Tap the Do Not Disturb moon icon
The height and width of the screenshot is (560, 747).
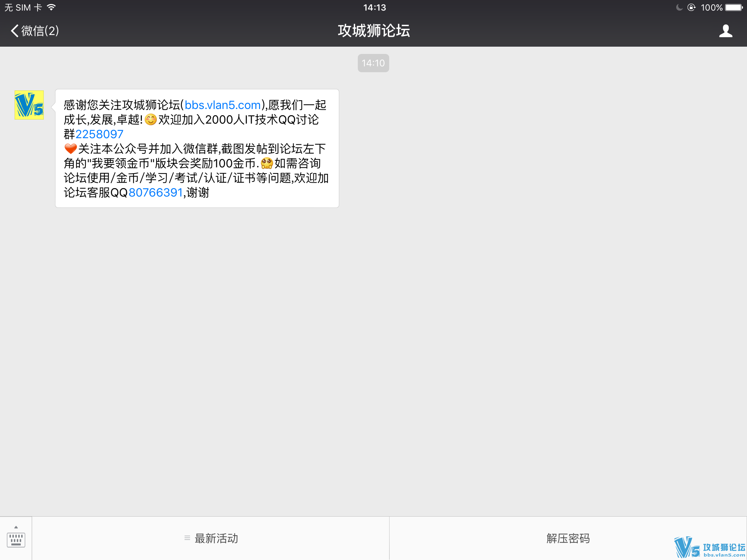[x=679, y=7]
